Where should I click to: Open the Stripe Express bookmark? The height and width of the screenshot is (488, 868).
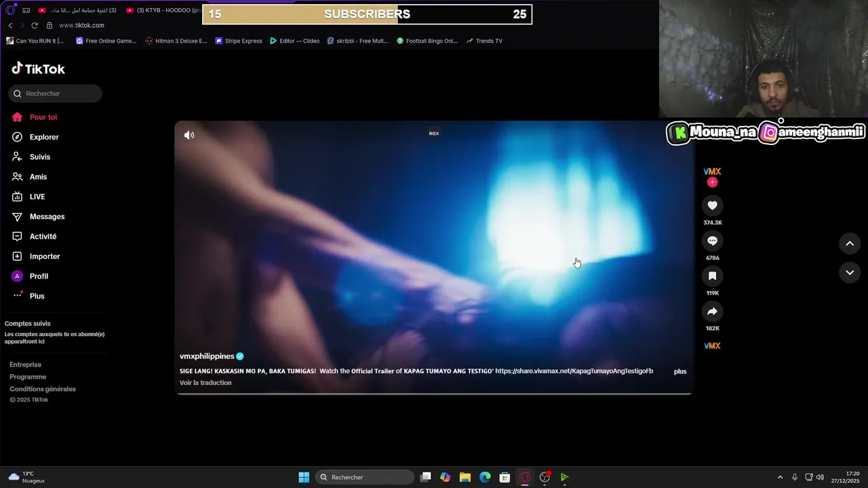(x=239, y=41)
